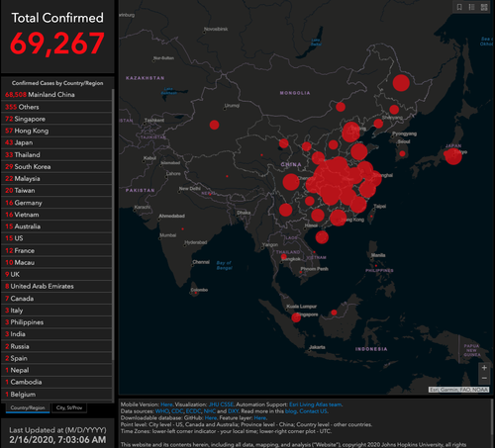The image size is (495, 448).
Task: Click the red marker near Seoul
Action: [402, 153]
